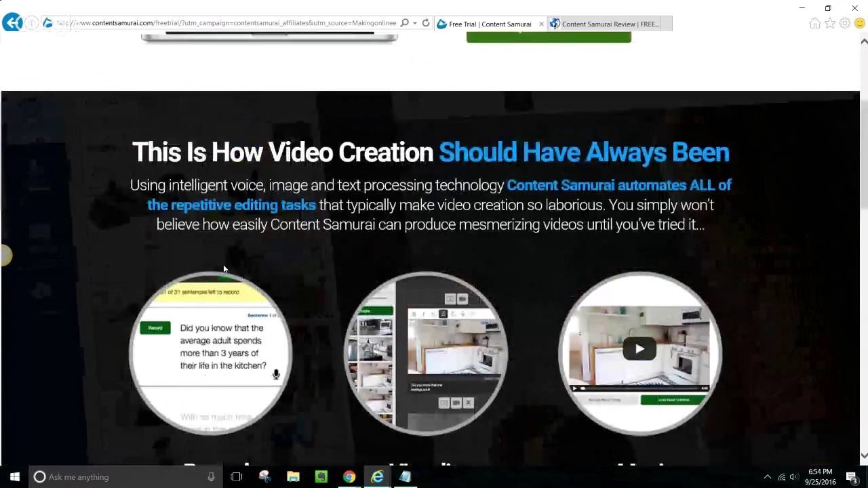
Task: Click the video progress bar in third circle
Action: [639, 388]
